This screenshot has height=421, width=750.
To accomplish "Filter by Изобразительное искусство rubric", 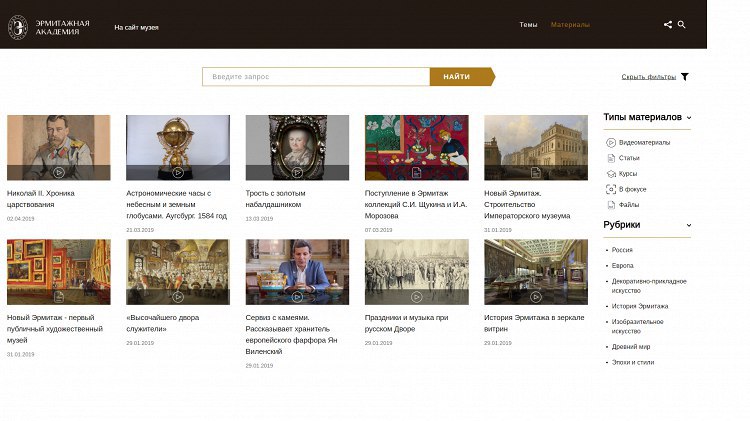I will (x=638, y=326).
